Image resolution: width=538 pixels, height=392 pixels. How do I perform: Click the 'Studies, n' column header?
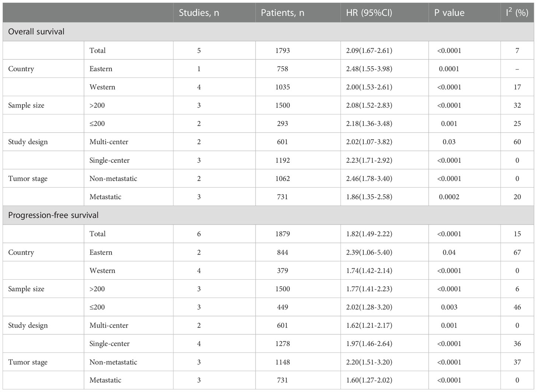point(199,13)
